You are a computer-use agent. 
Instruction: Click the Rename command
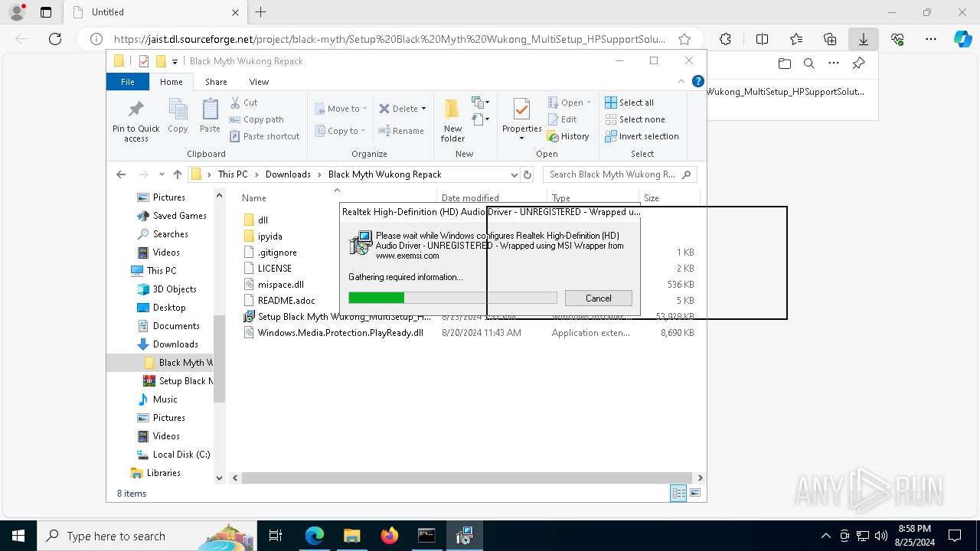point(402,131)
